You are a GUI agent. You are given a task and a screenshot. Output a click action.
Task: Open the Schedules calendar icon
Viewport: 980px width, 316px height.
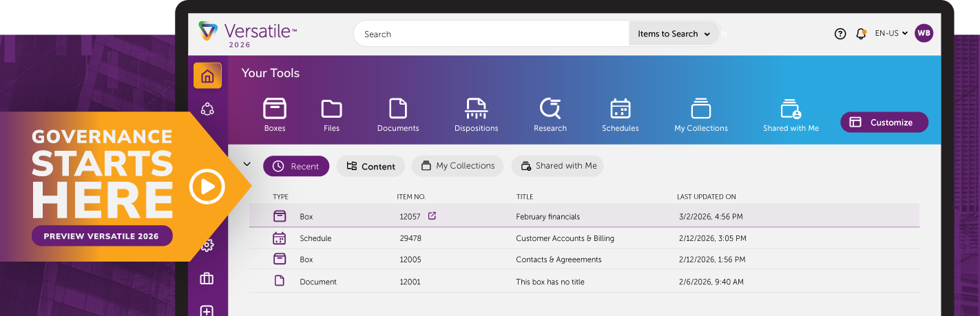coord(620,109)
